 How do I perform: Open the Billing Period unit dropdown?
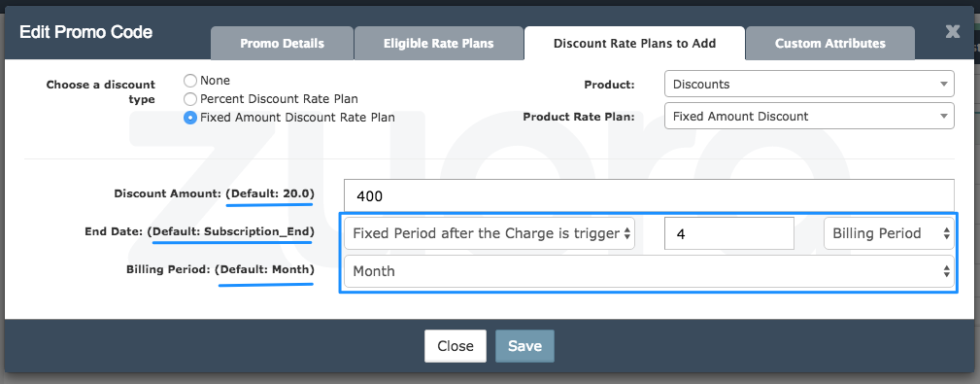click(889, 233)
